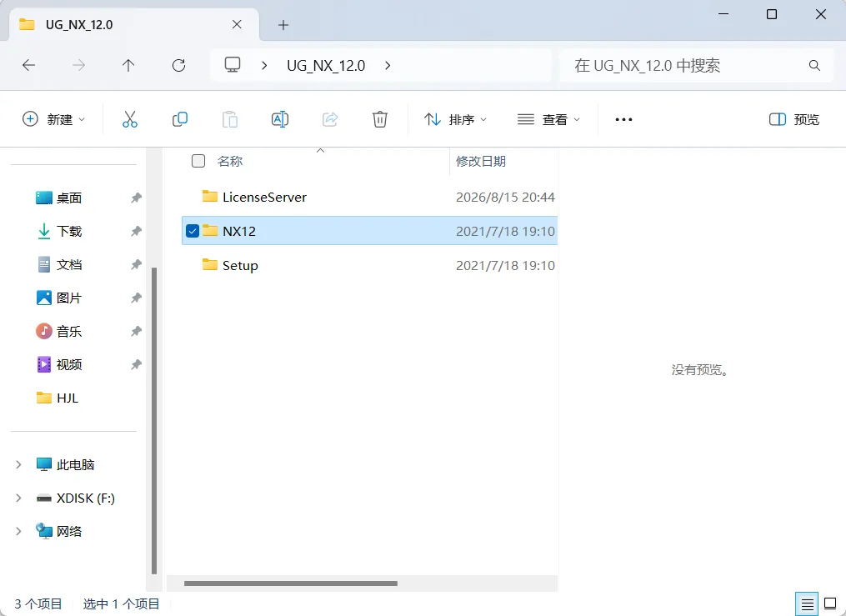Click the chevron after UG_NX_12.0 in address bar
The image size is (846, 616).
tap(388, 65)
